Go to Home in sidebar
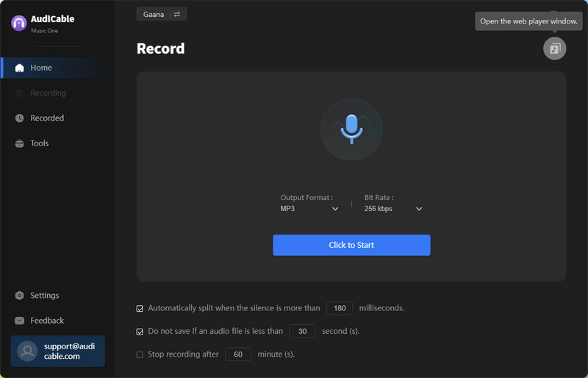588x378 pixels. (x=57, y=68)
